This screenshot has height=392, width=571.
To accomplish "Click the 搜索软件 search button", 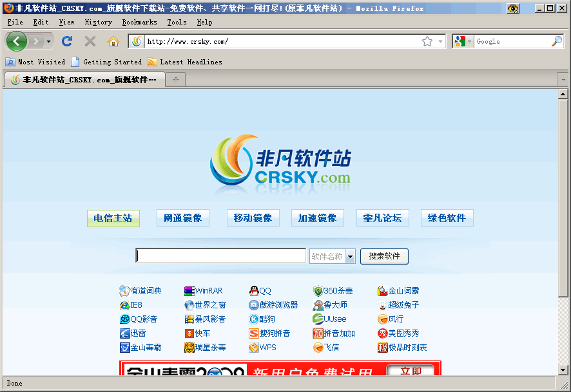I will point(384,256).
